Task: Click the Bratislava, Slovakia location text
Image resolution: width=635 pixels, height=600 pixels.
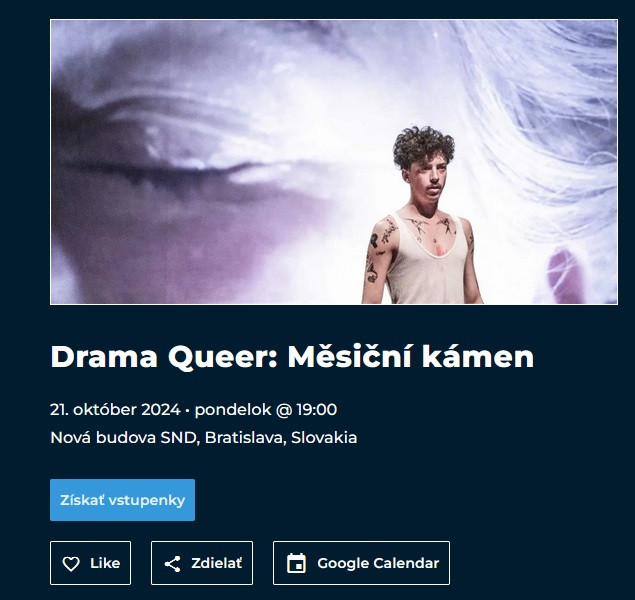Action: (x=281, y=438)
